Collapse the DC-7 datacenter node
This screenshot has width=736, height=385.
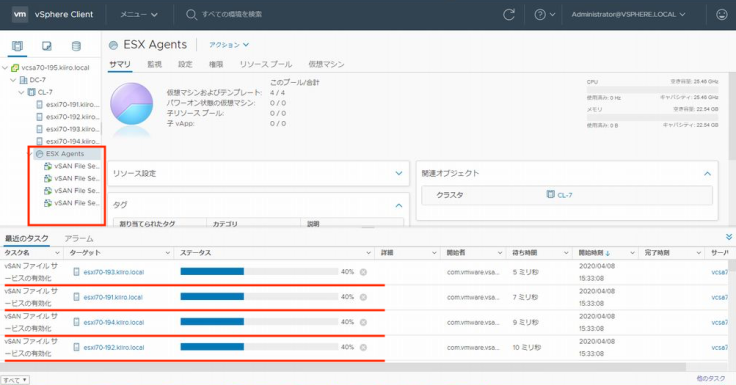tap(13, 80)
